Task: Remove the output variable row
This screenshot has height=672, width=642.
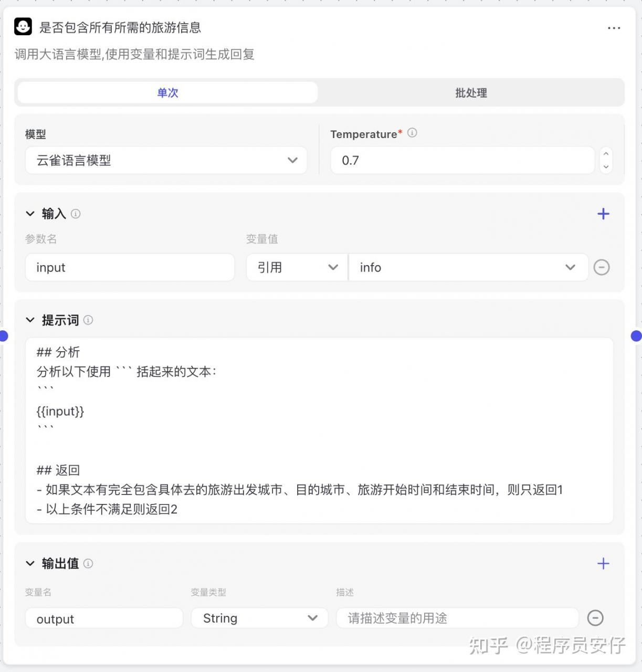Action: (595, 618)
